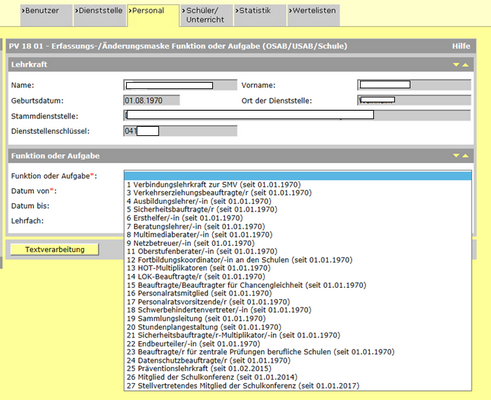Click the Geburtsdatum field showing 01.08.1970
Screen dimensions: 491x400
pyautogui.click(x=151, y=100)
